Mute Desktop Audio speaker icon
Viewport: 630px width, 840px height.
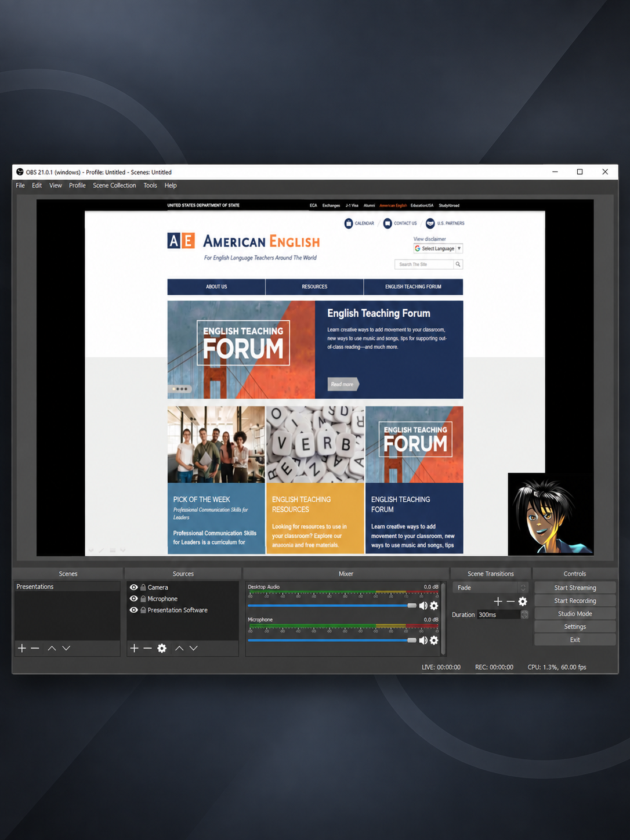[x=423, y=606]
